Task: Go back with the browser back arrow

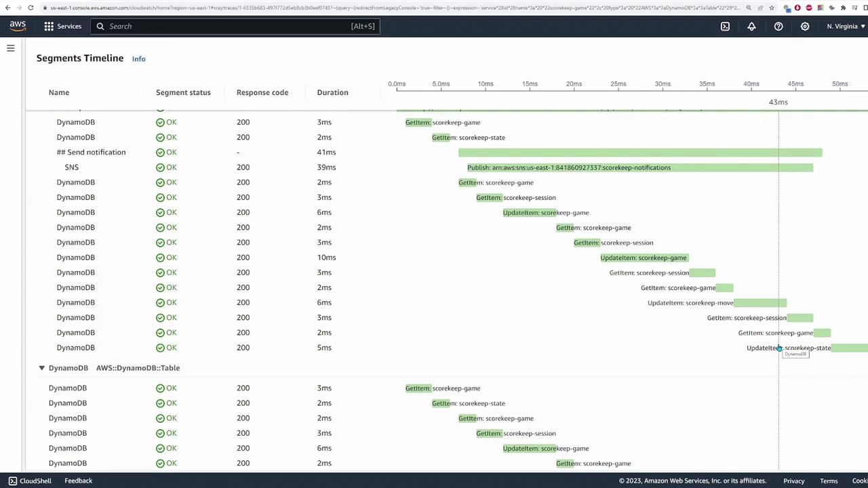Action: (6, 7)
